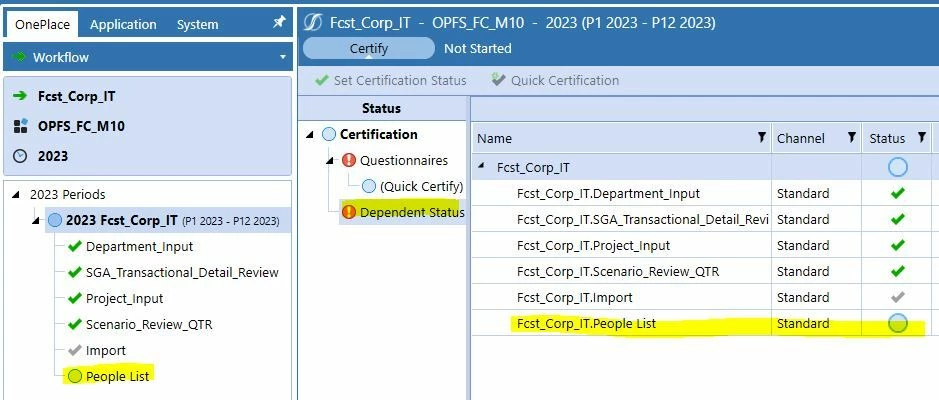Sort by the Channel column header

click(801, 139)
